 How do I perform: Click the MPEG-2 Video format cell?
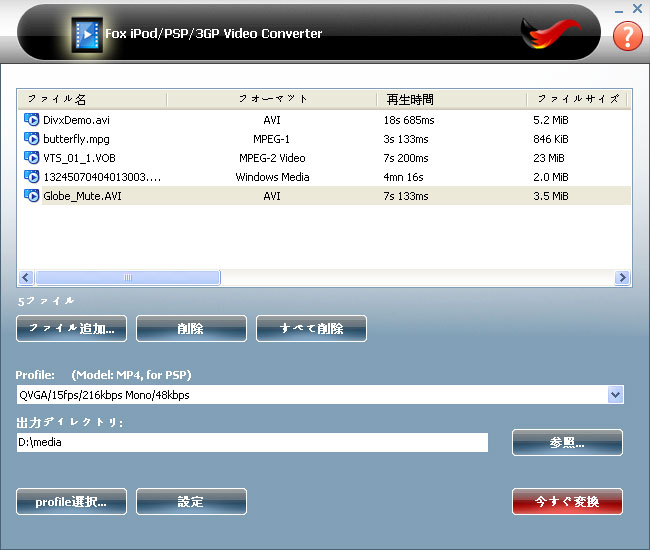272,158
